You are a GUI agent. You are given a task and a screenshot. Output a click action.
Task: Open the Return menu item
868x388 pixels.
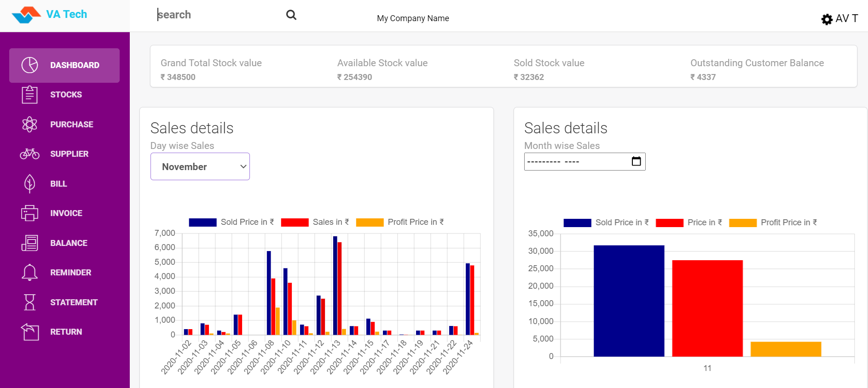(66, 332)
